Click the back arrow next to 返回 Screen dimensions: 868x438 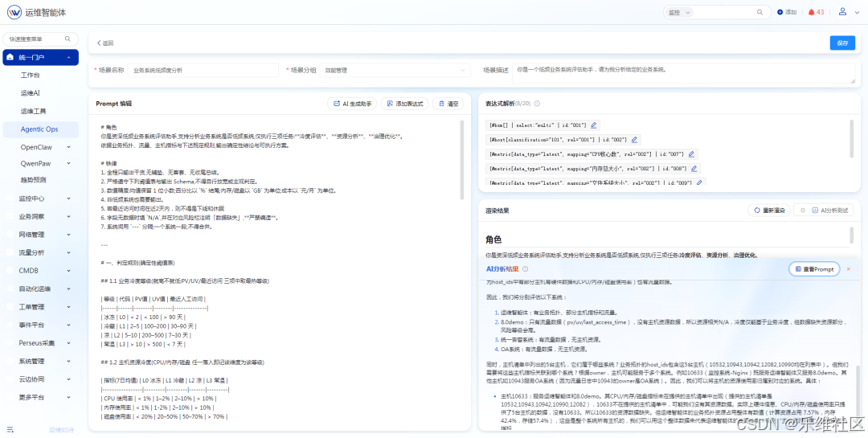click(x=99, y=43)
